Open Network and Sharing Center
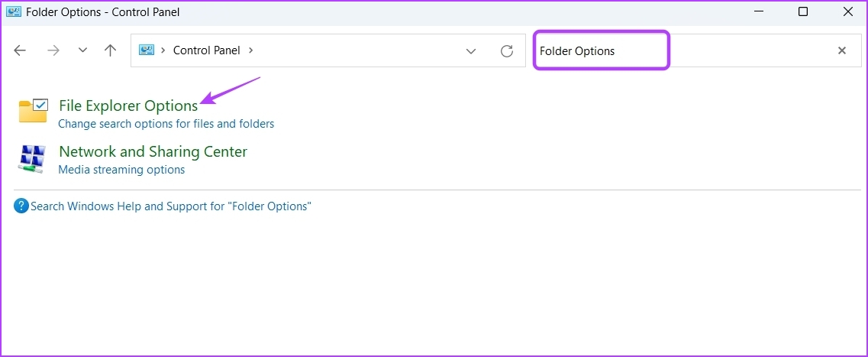Viewport: 868px width, 357px height. 153,151
